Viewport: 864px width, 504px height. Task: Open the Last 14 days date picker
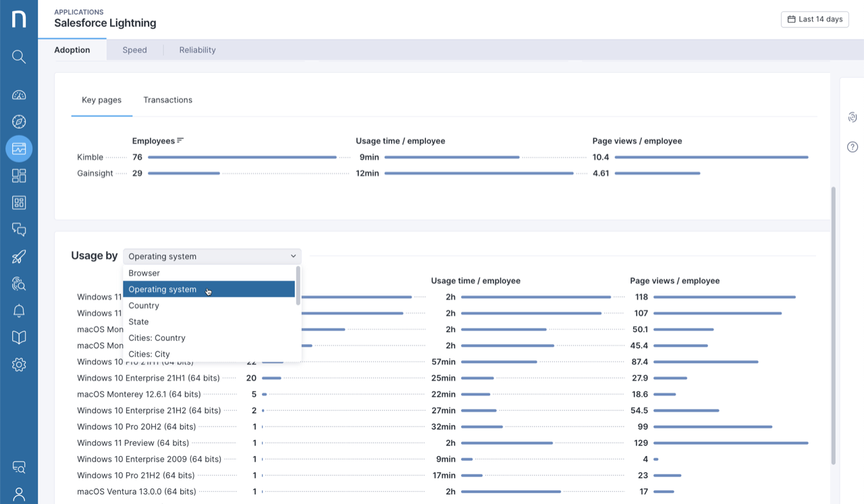(815, 20)
